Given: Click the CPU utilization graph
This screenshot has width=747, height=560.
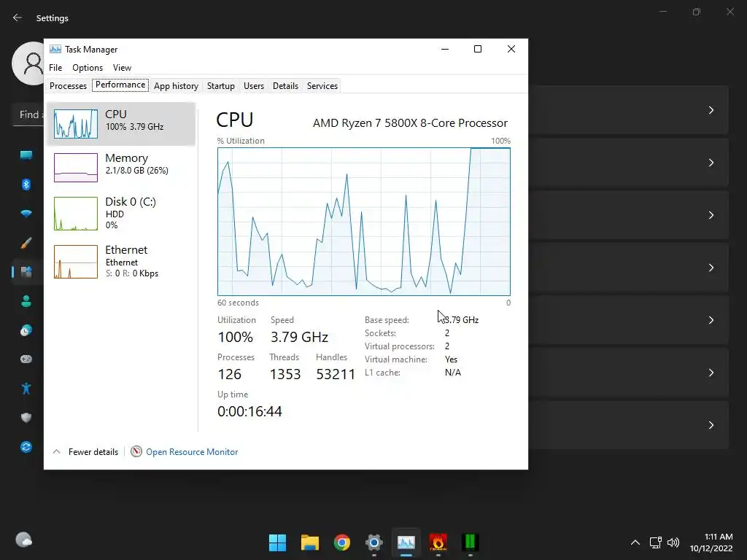Looking at the screenshot, I should tap(364, 222).
